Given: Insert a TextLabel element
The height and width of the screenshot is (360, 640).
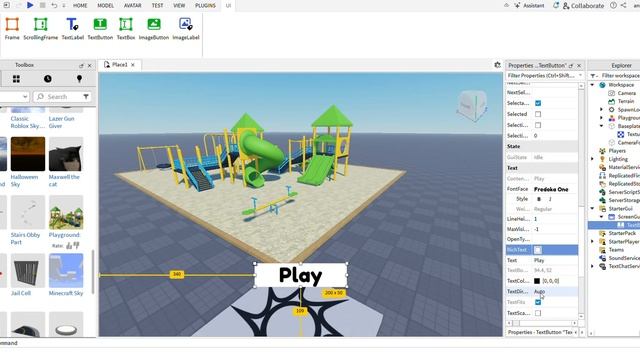Looking at the screenshot, I should tap(73, 29).
